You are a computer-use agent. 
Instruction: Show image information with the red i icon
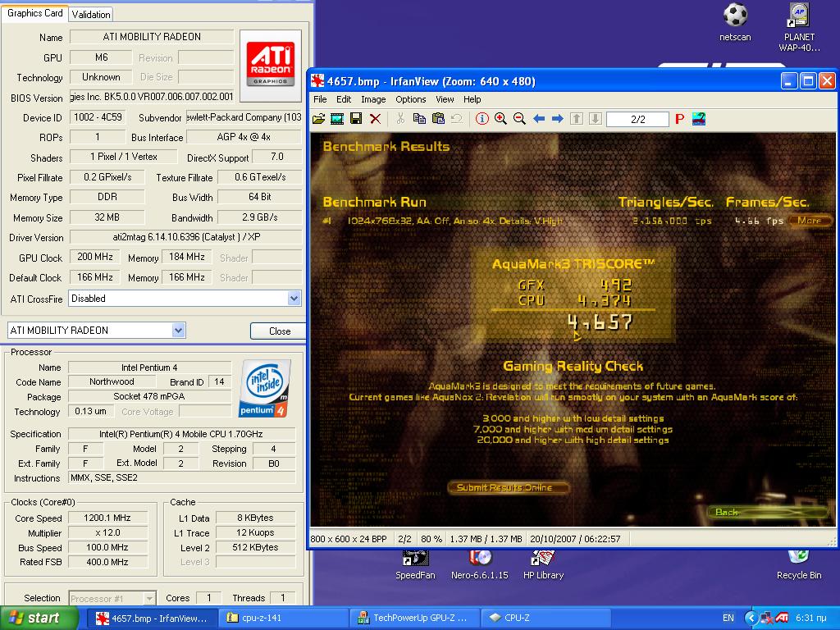pyautogui.click(x=482, y=119)
